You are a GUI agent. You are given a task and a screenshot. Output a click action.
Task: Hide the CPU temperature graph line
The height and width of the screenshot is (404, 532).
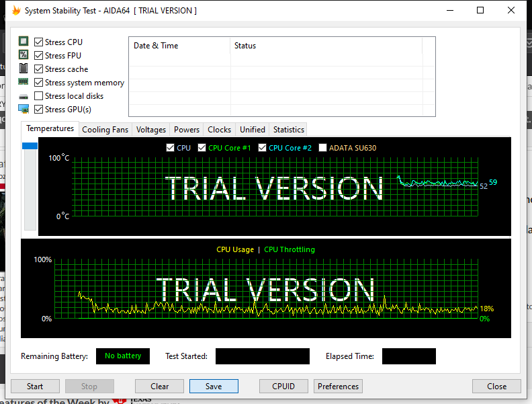pos(171,148)
